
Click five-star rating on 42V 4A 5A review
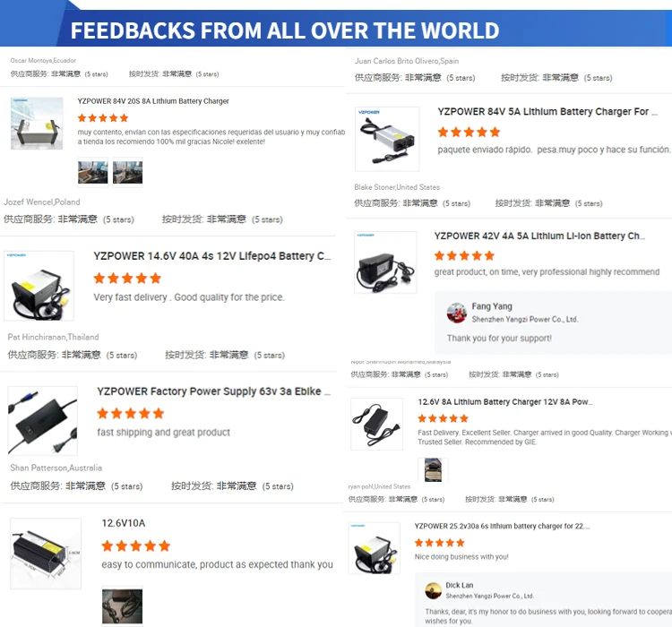tap(464, 256)
